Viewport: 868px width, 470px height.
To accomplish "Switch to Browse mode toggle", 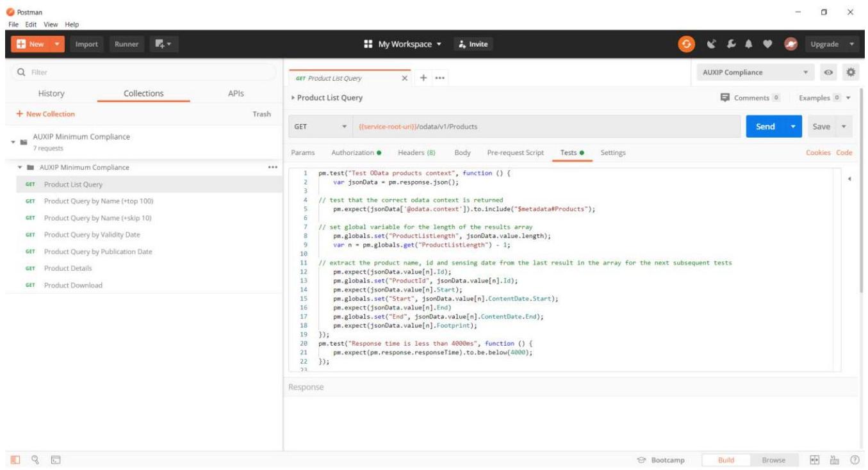I will [774, 460].
